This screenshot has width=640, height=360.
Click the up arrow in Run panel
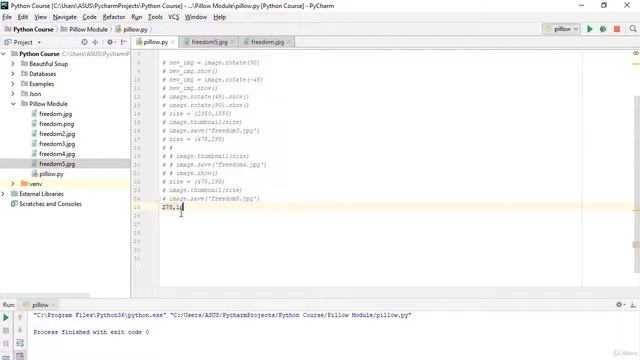point(20,317)
